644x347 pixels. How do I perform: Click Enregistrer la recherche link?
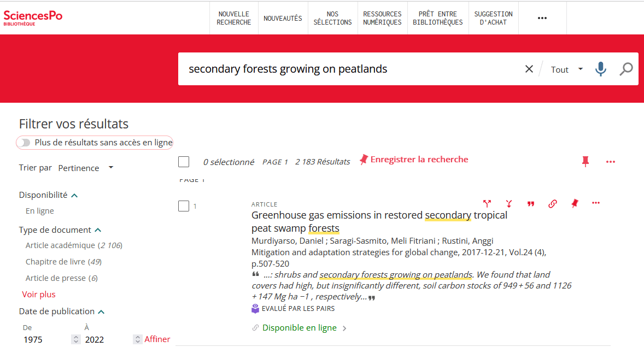click(x=414, y=160)
